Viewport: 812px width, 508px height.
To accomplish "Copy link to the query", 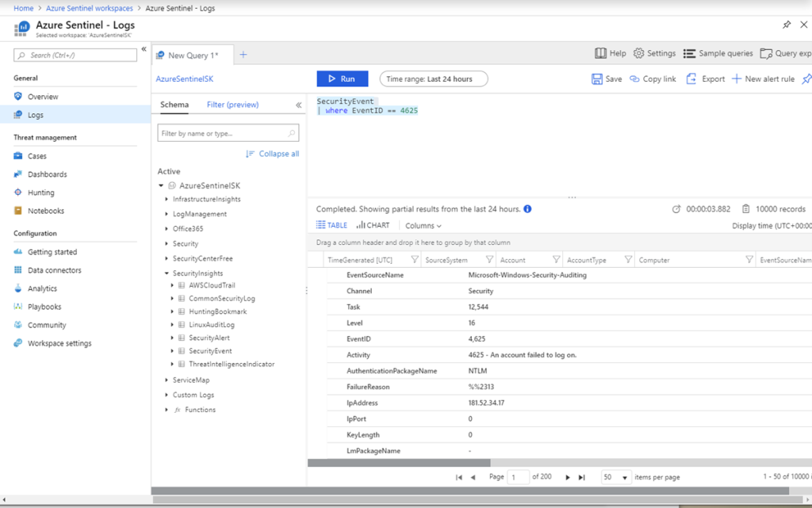I will coord(653,78).
